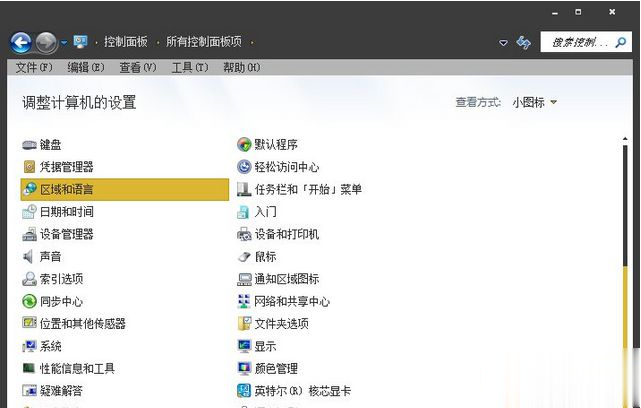Image resolution: width=641 pixels, height=408 pixels.
Task: Open the recent pages dropdown next to forward
Action: [x=64, y=42]
